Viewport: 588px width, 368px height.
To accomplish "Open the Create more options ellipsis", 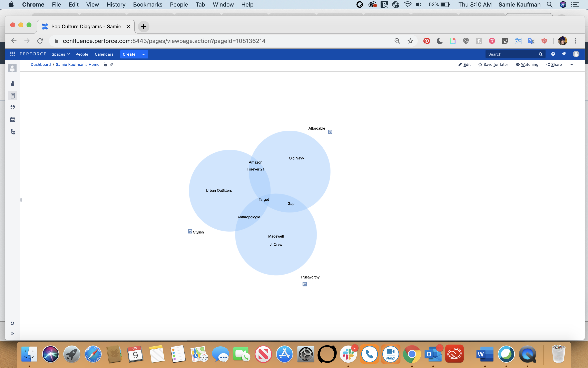I will [143, 54].
